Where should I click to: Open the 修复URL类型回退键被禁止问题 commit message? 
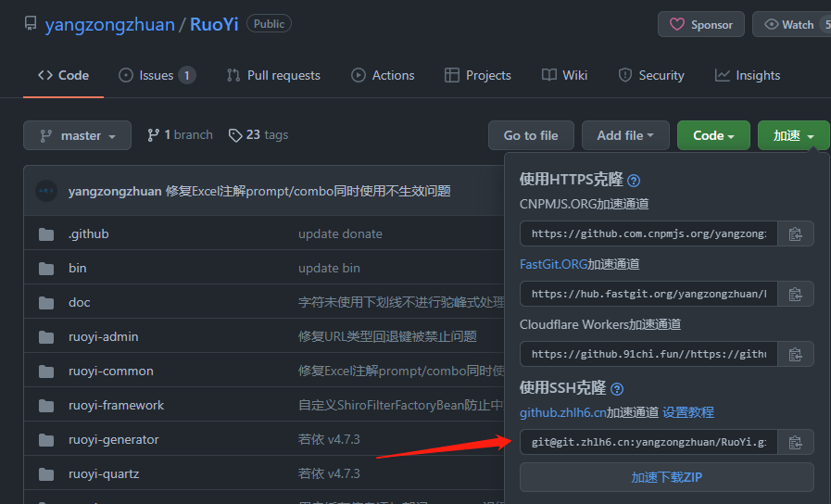point(387,336)
